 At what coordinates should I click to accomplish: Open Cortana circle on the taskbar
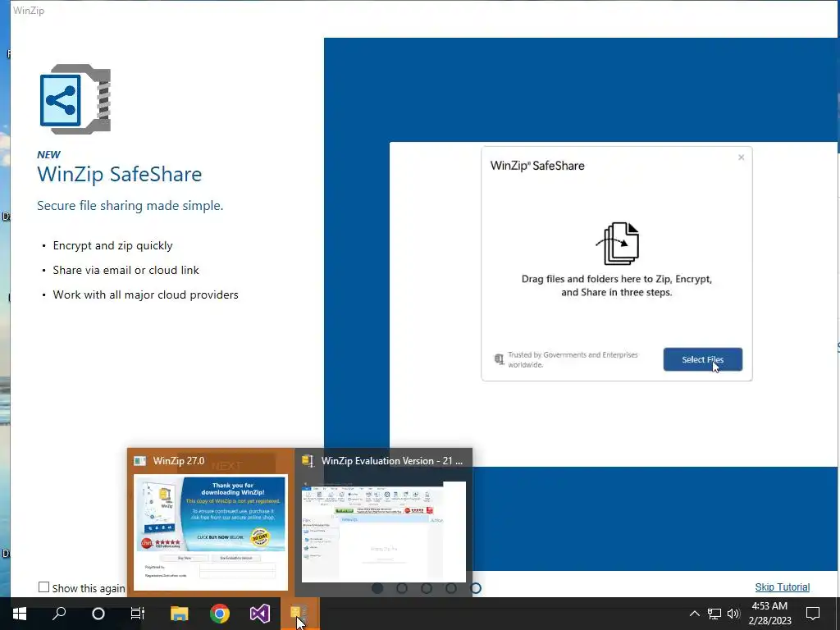point(98,614)
